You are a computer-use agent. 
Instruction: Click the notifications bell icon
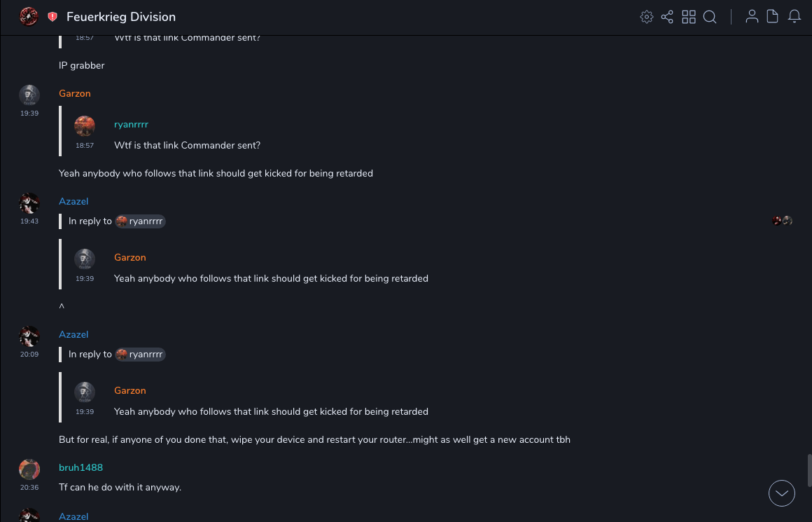(794, 17)
